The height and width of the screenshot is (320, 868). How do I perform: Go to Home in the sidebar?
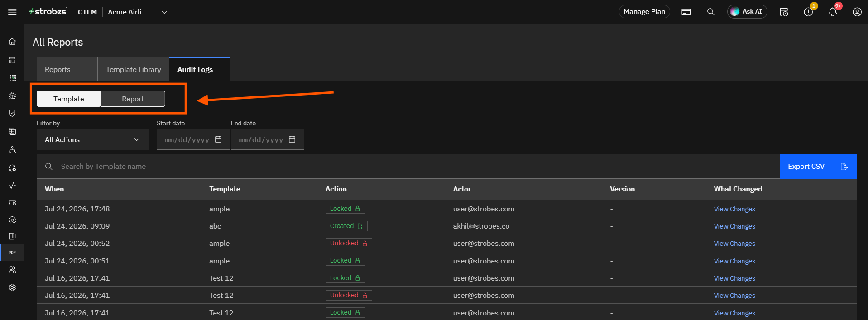12,42
